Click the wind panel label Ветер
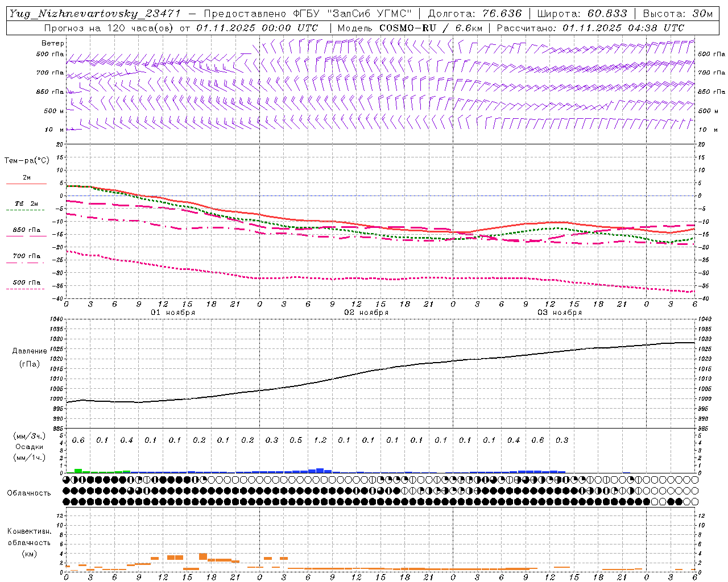 click(x=53, y=43)
